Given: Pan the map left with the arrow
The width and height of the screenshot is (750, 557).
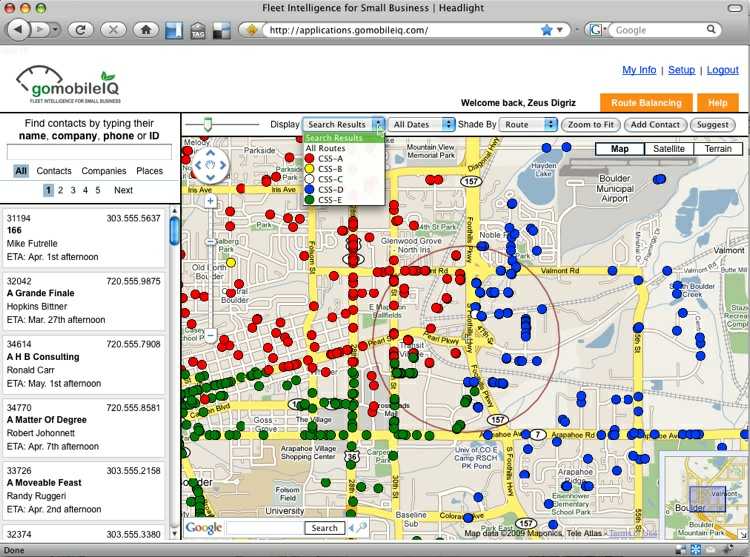Looking at the screenshot, I should [x=198, y=165].
